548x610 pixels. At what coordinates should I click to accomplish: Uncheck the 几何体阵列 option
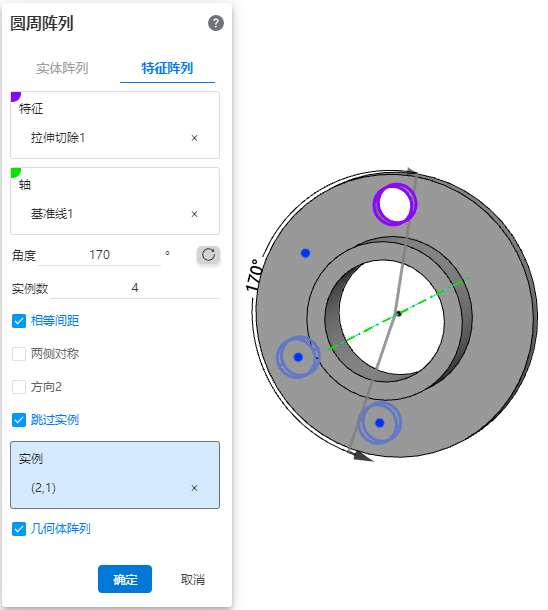pos(19,529)
